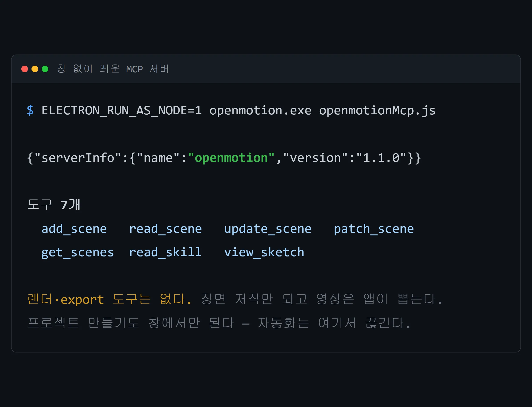The width and height of the screenshot is (532, 407).
Task: Click the "serverInfo" key in output
Action: tap(78, 158)
